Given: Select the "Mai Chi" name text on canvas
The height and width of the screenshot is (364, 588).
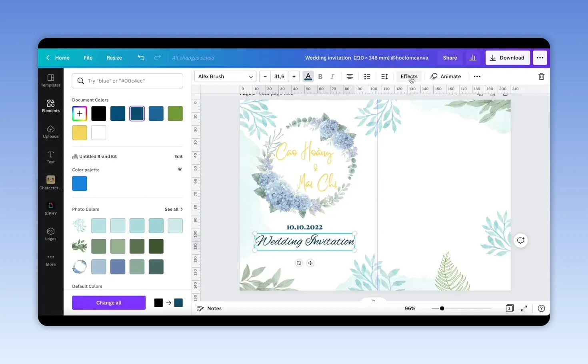Looking at the screenshot, I should click(318, 184).
